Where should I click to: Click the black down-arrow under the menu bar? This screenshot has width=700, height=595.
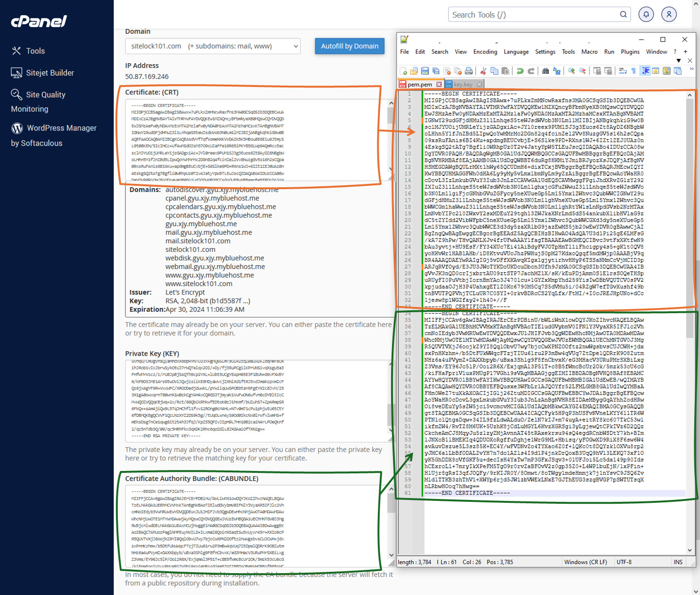tap(679, 60)
